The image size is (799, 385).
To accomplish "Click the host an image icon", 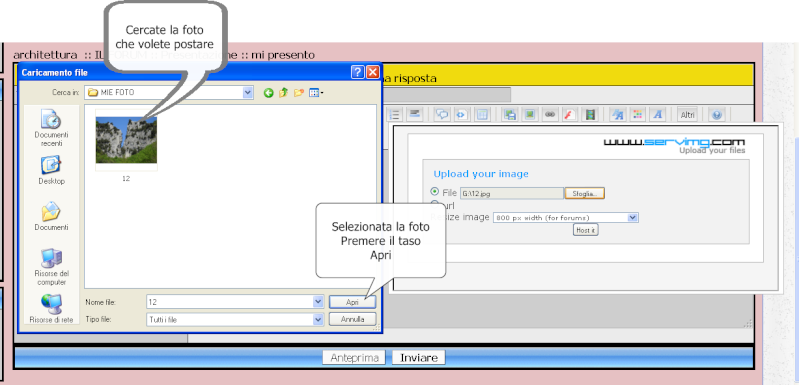I will 509,115.
